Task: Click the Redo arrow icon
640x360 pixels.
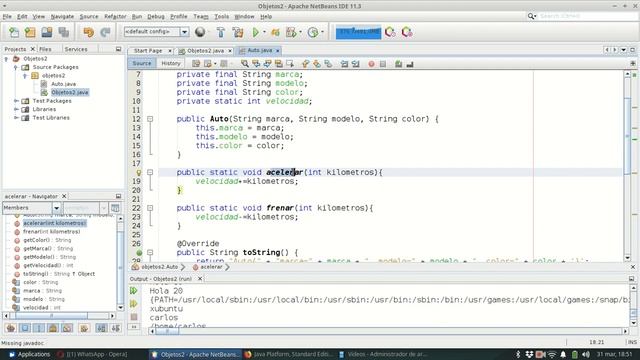Action: click(x=105, y=32)
